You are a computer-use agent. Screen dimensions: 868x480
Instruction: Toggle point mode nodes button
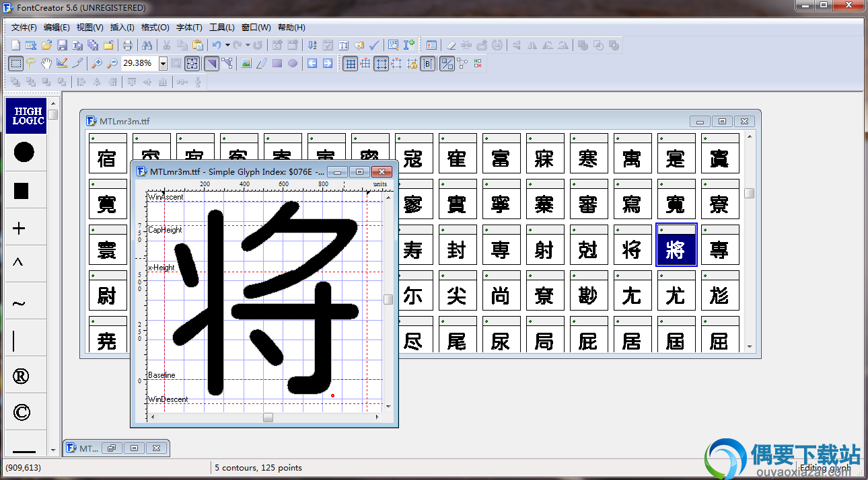[x=227, y=63]
